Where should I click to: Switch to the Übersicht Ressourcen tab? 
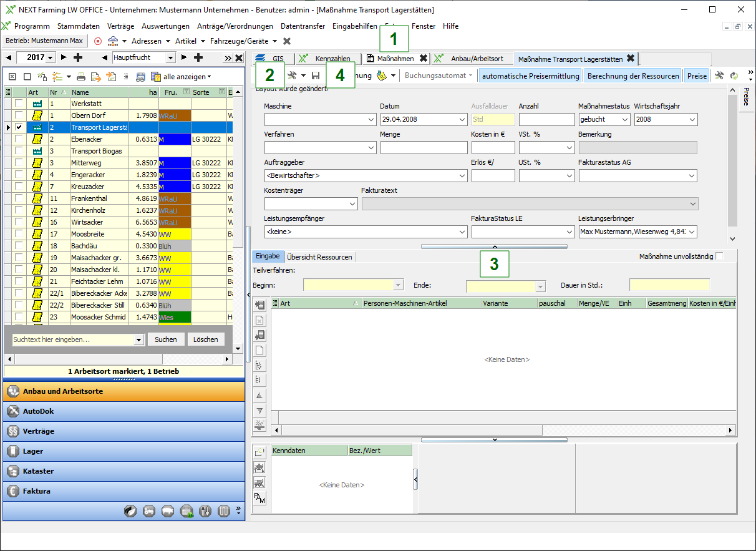tap(319, 256)
